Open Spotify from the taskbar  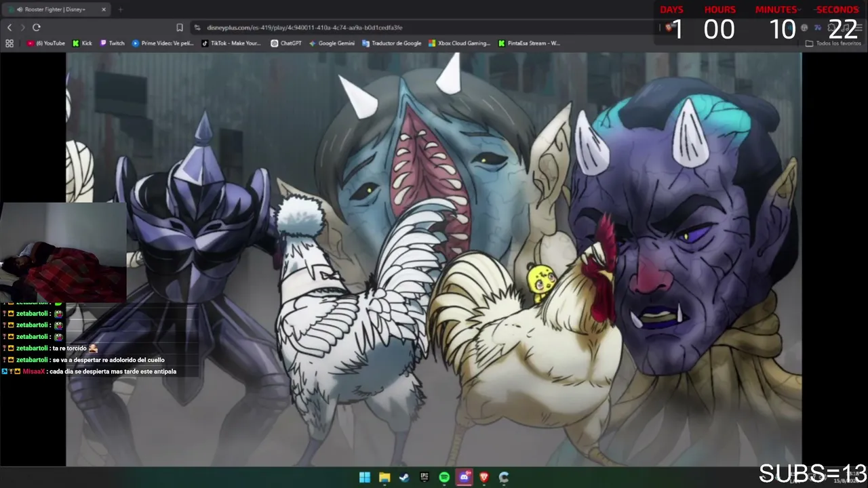coord(444,477)
